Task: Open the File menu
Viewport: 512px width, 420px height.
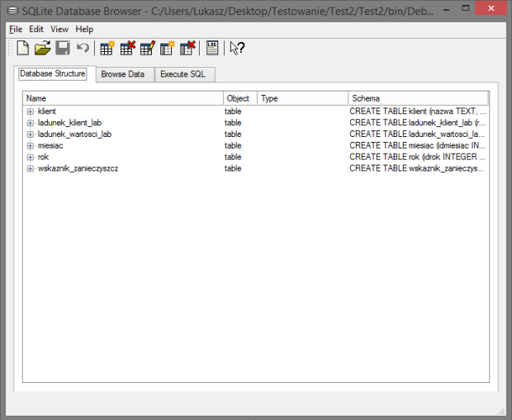Action: (x=16, y=30)
